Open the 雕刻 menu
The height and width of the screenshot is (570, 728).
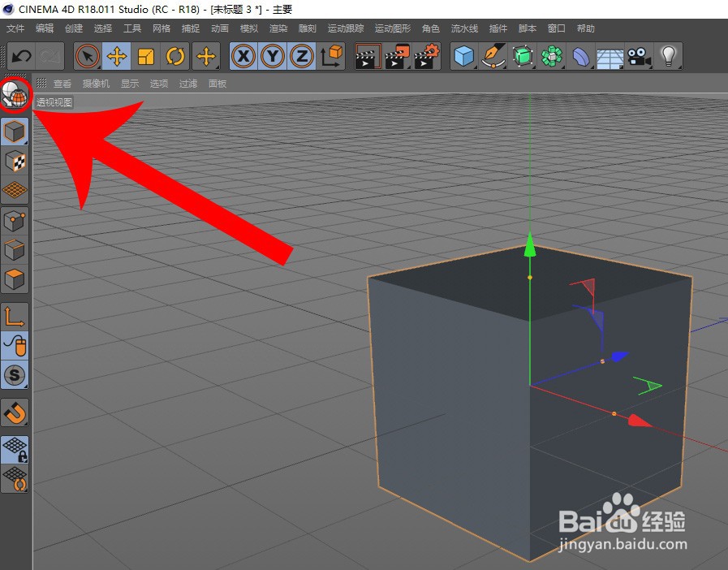[308, 28]
